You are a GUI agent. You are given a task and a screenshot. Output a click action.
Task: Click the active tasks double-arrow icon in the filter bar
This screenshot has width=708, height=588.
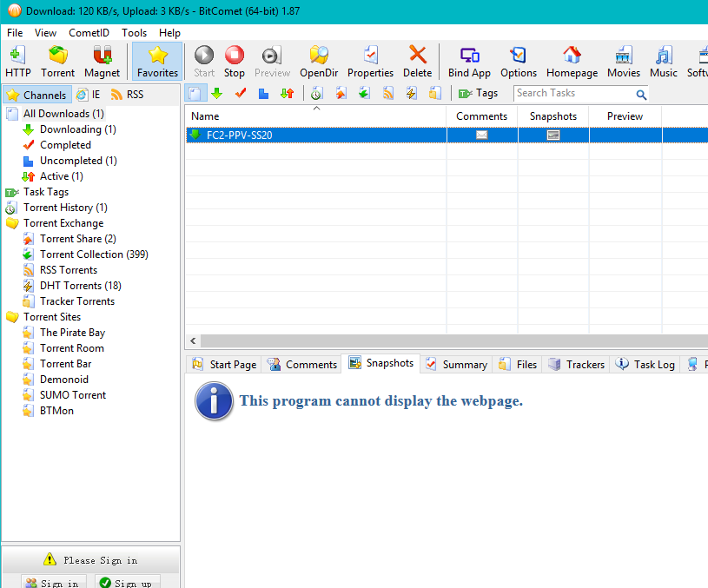(288, 94)
